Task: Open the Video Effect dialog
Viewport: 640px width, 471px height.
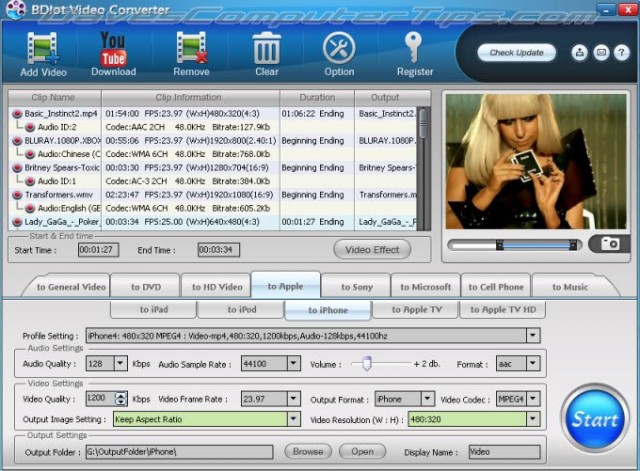Action: click(372, 250)
